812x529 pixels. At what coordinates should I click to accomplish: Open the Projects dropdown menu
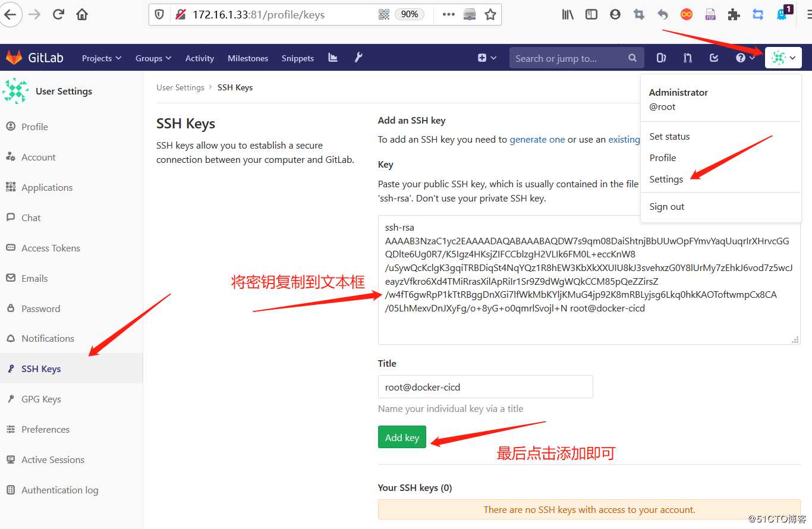[102, 58]
